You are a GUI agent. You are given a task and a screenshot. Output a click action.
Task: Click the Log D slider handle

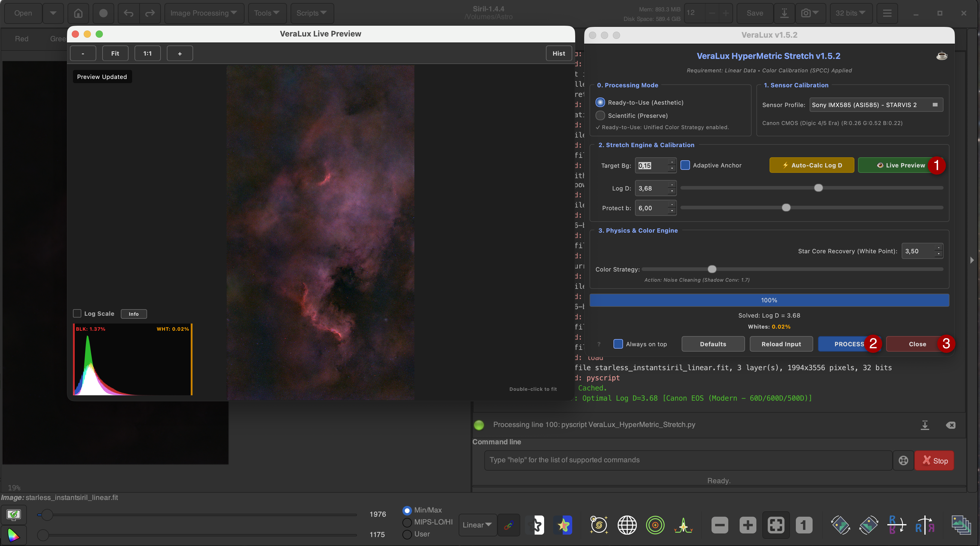tap(818, 188)
